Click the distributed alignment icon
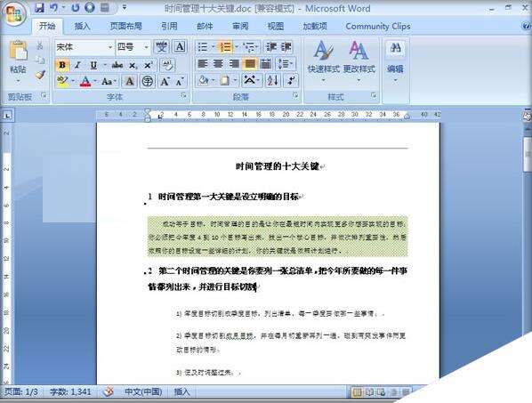Viewport: 532px width, 403px height. click(266, 63)
